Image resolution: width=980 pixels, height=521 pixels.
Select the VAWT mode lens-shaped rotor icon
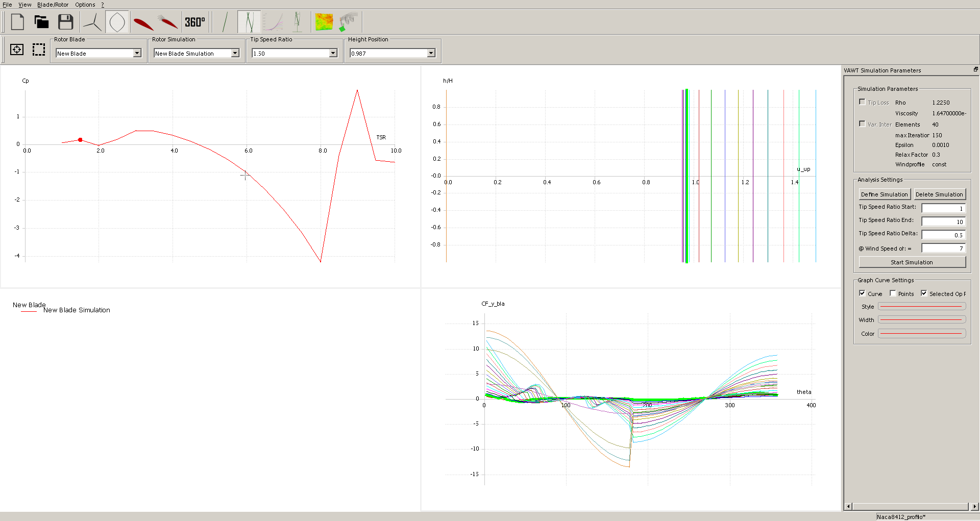[117, 22]
